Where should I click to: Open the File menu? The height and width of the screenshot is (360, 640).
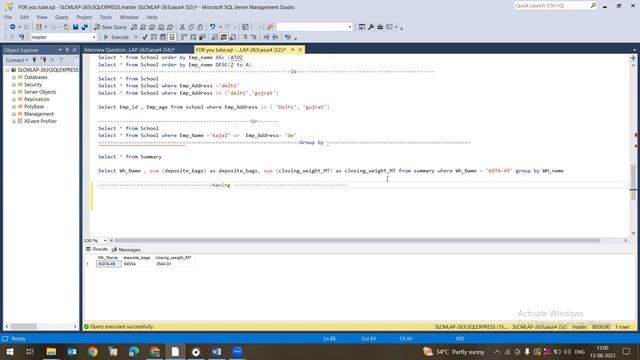(8, 17)
